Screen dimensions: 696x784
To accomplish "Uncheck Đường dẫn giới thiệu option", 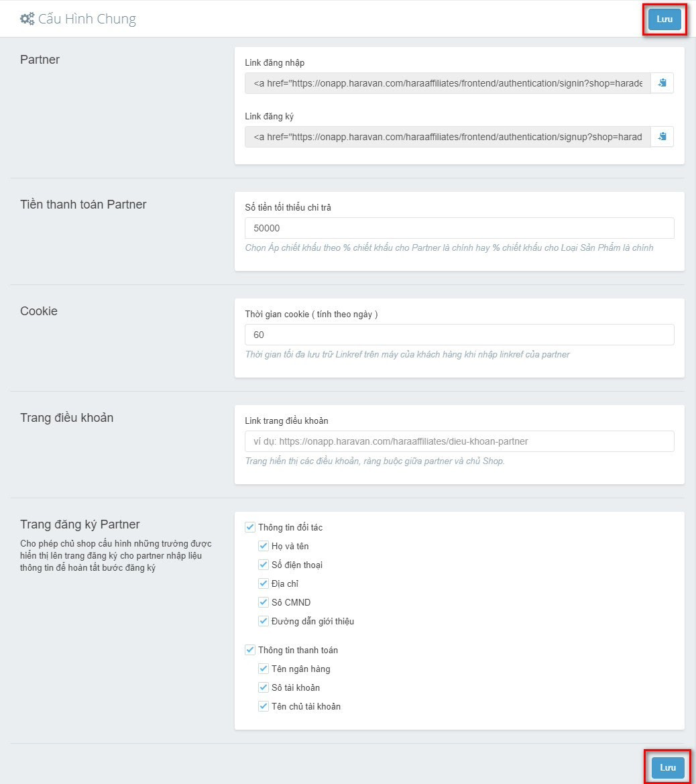I will coord(264,621).
